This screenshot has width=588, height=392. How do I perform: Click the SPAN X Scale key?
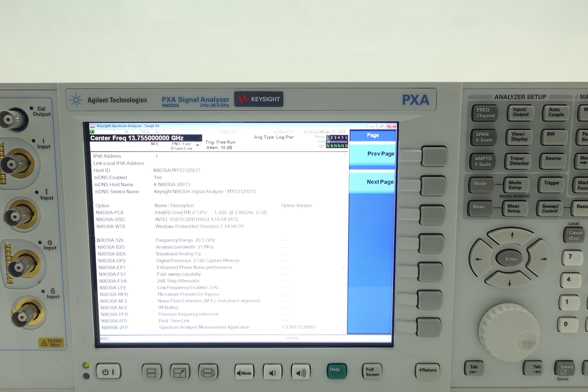click(484, 137)
